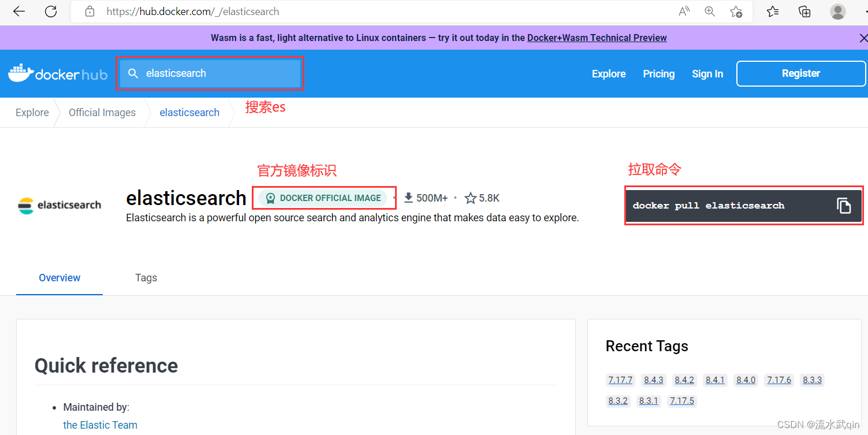The height and width of the screenshot is (435, 868).
Task: Click the 500M+ downloads count
Action: coord(432,198)
